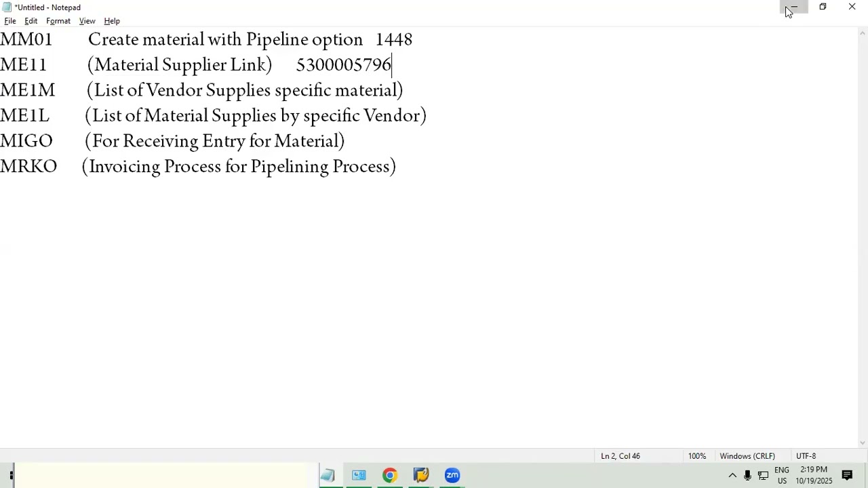Open the yellow notes app in the taskbar
Screen dimensions: 868x488
421,475
